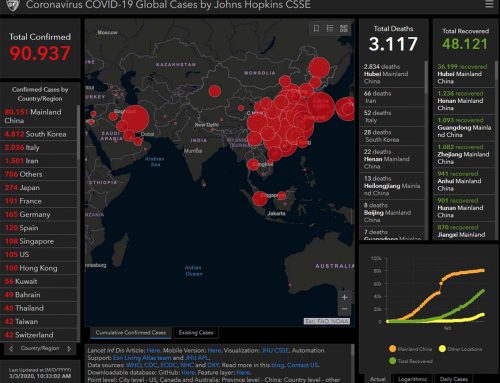Select US in the country list
Image resolution: width=500 pixels, height=383 pixels.
[39, 254]
